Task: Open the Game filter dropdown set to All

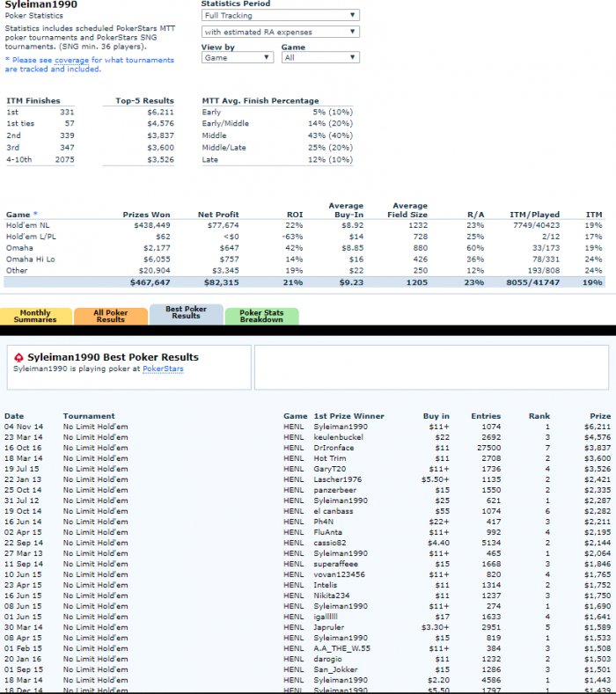Action: coord(319,57)
